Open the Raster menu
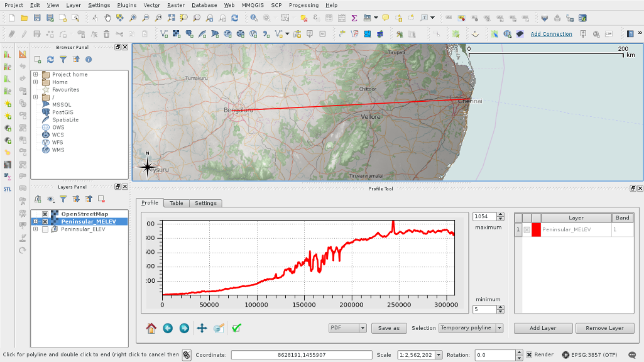The width and height of the screenshot is (644, 362). click(175, 5)
